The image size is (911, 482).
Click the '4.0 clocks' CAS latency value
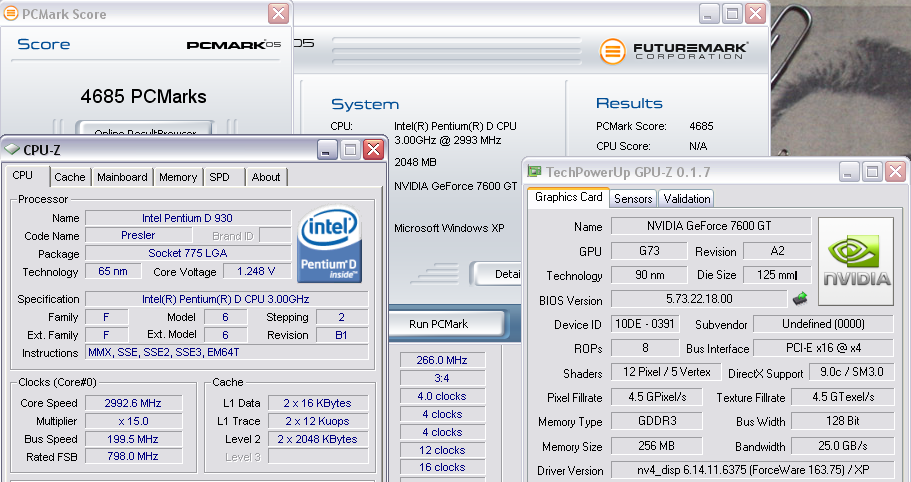tap(442, 396)
